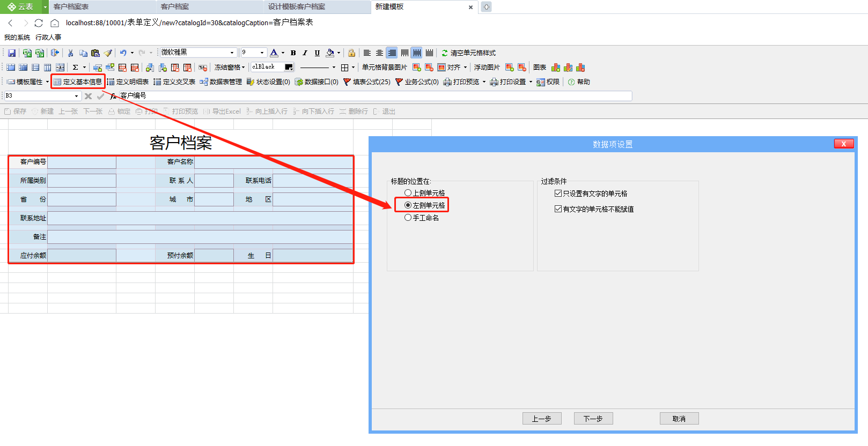Click 权限 toolbar button

tap(548, 81)
